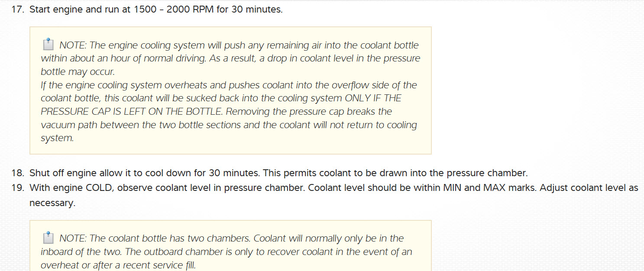644x271 pixels.
Task: Click 'overheat or after a recent service fill' line
Action: [x=118, y=265]
